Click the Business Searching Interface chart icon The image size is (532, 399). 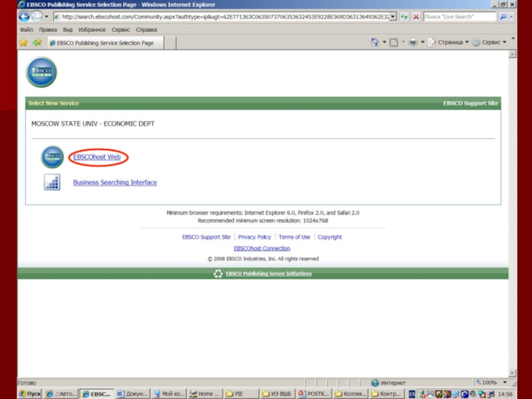52,182
